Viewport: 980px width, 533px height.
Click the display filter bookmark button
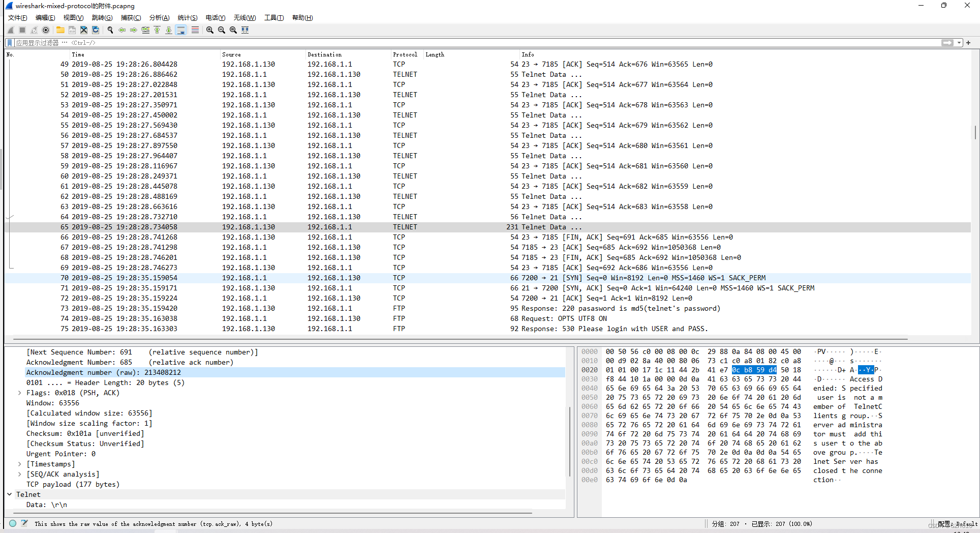[9, 43]
